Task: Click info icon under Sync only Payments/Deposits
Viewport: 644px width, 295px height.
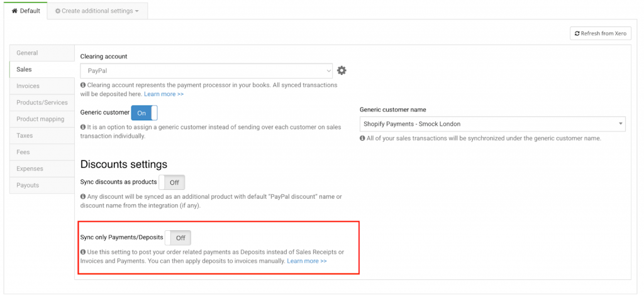Action: point(83,252)
